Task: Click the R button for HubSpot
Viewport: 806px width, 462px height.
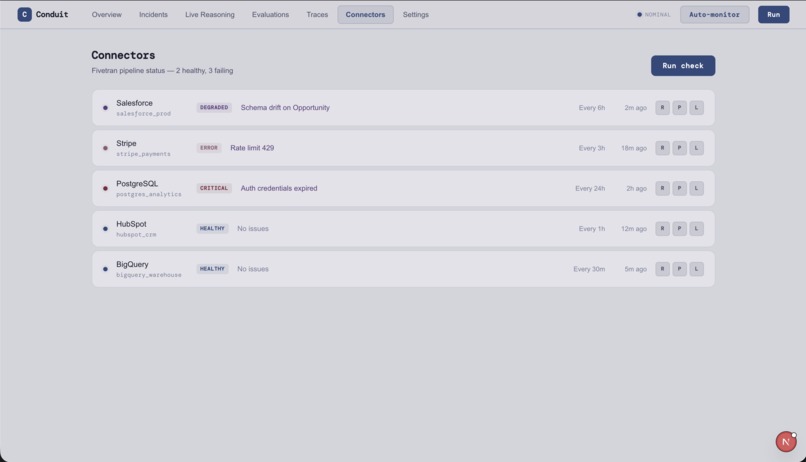Action: click(x=662, y=229)
